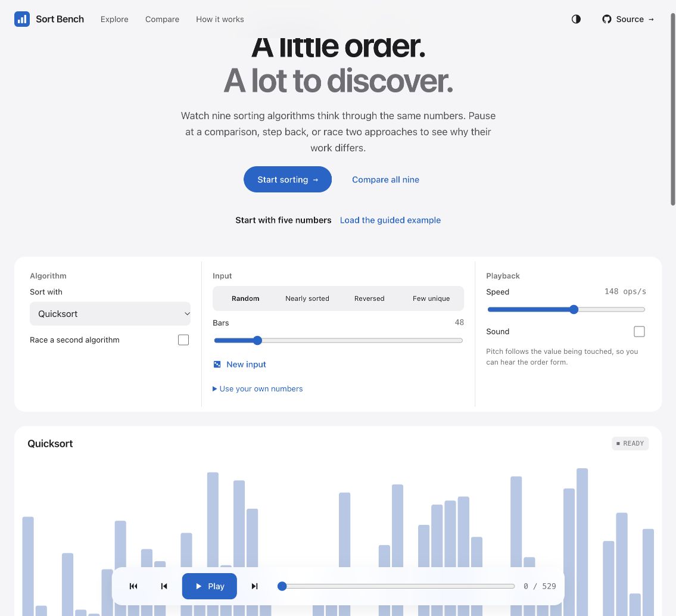Image resolution: width=676 pixels, height=616 pixels.
Task: Select the Few unique input type
Action: [431, 298]
